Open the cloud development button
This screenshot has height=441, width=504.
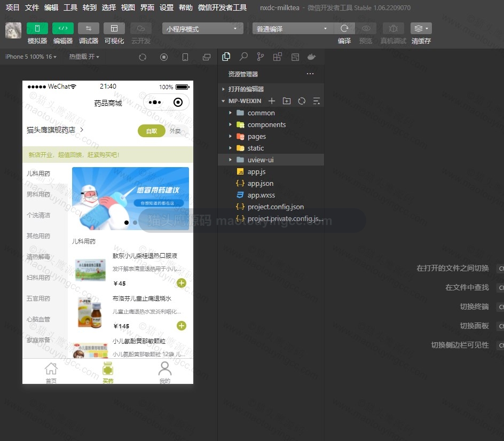(141, 28)
